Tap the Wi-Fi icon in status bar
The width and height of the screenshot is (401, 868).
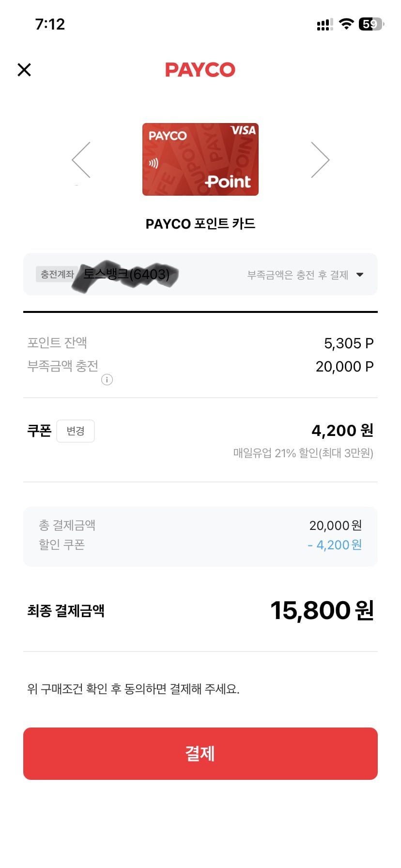(x=346, y=24)
